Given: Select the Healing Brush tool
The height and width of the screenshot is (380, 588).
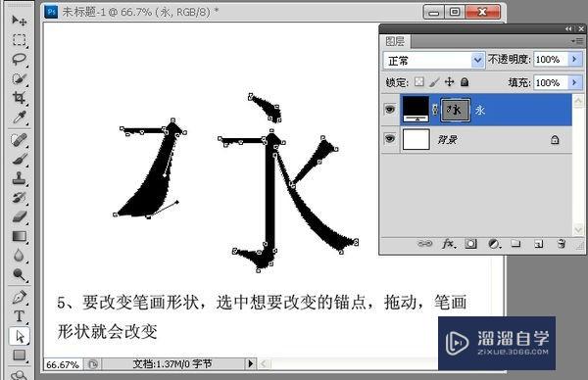Looking at the screenshot, I should [x=20, y=140].
